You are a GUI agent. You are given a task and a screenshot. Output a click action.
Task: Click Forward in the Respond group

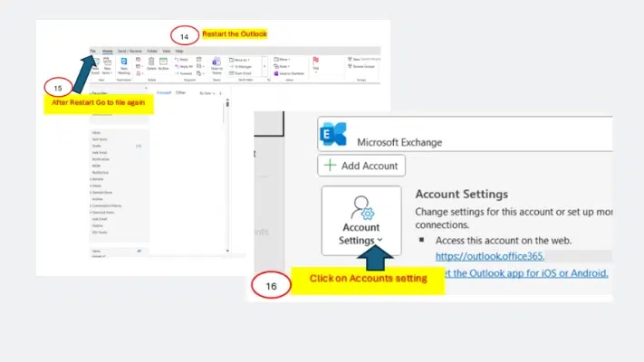click(183, 73)
